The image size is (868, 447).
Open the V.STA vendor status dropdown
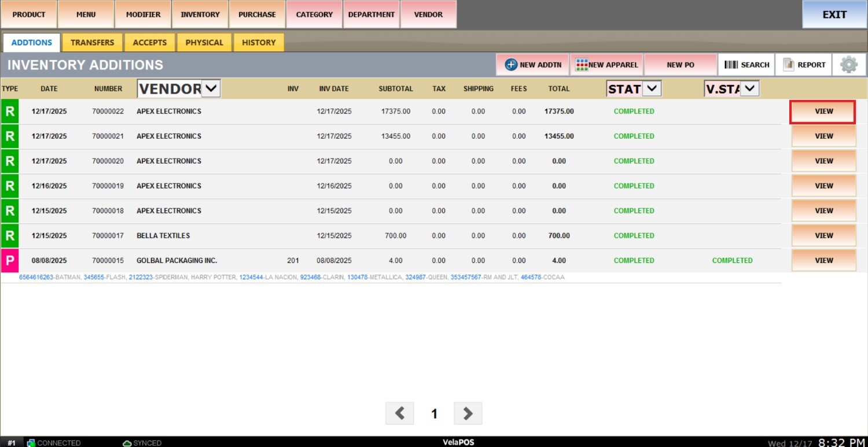(750, 88)
